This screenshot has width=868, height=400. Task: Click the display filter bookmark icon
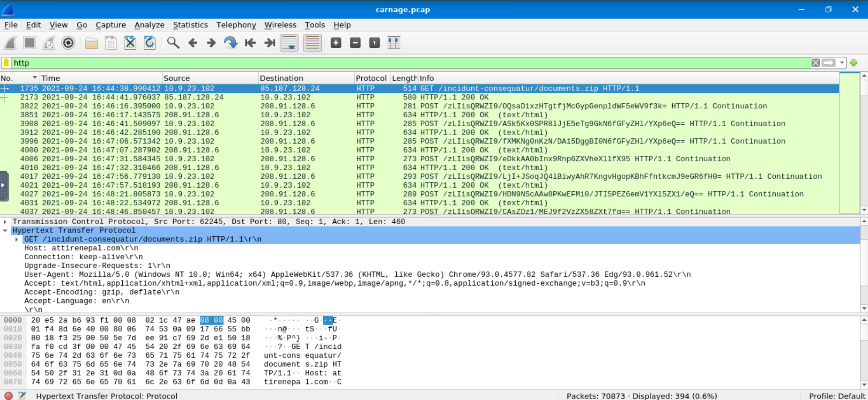click(x=6, y=63)
